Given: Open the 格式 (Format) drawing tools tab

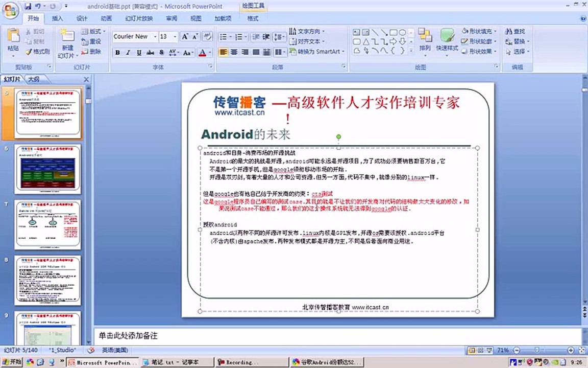Looking at the screenshot, I should point(253,18).
